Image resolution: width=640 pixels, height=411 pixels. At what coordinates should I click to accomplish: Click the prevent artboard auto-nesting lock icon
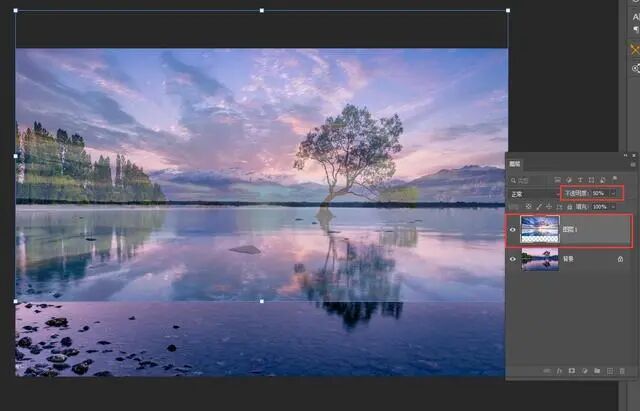point(559,207)
